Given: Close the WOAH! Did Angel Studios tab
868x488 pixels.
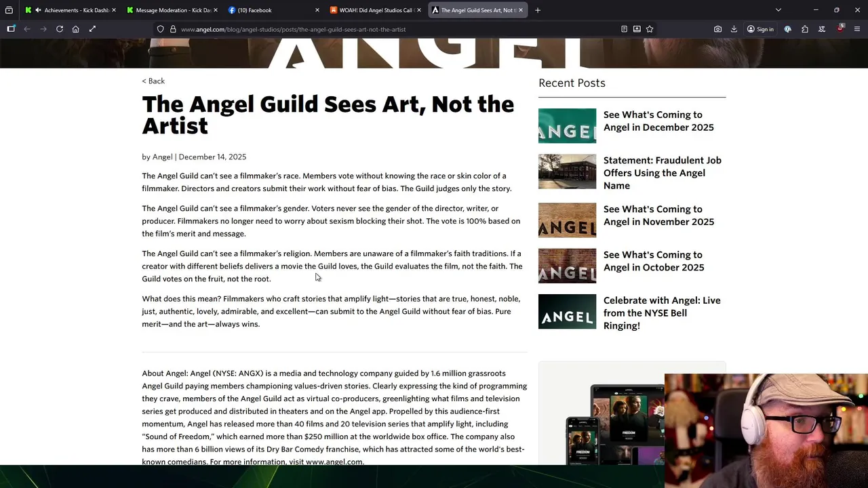Looking at the screenshot, I should pyautogui.click(x=418, y=10).
